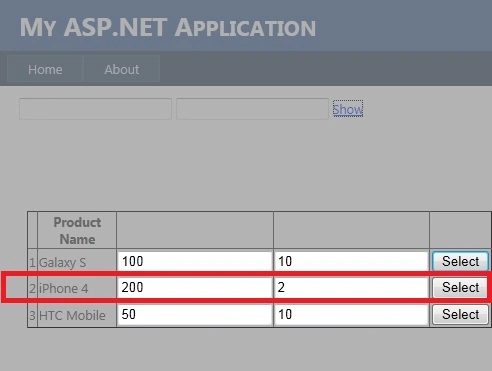Click Select button for HTC Mobile row
The height and width of the screenshot is (371, 492).
tap(460, 314)
